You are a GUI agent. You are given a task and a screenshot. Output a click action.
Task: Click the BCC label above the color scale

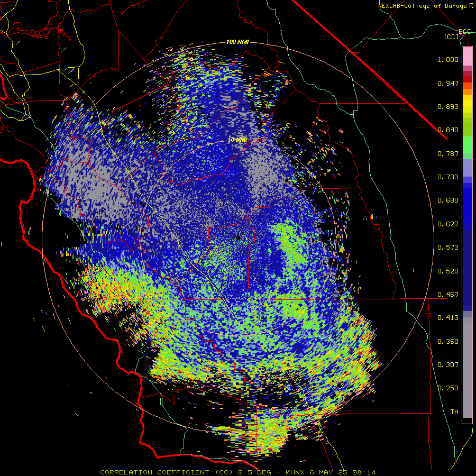[x=464, y=32]
